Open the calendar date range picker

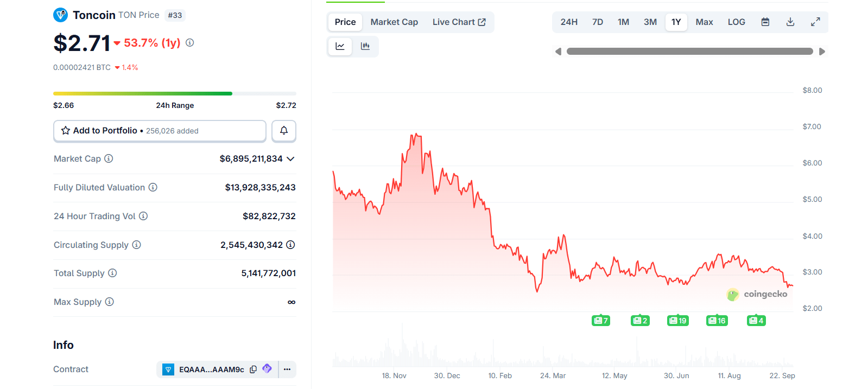point(765,22)
